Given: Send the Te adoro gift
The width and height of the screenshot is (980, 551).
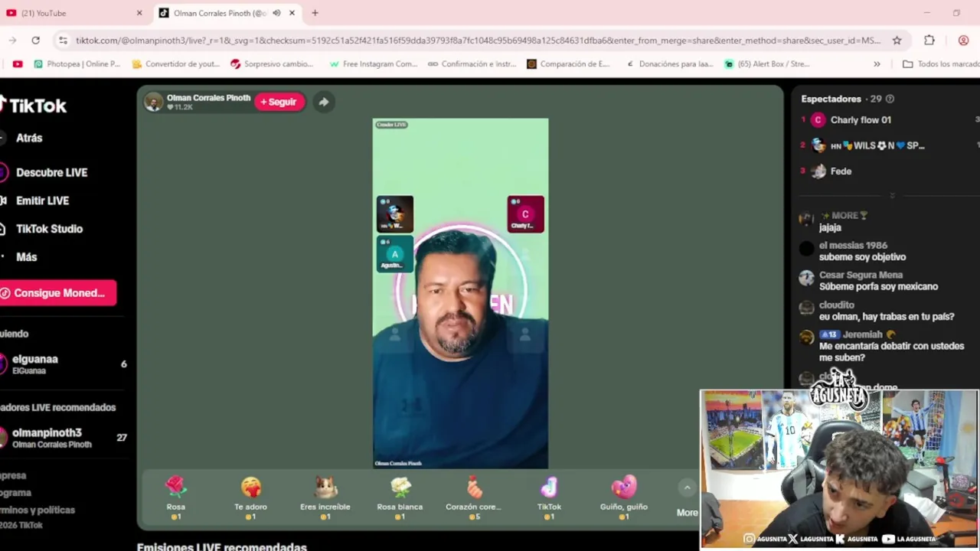Looking at the screenshot, I should [250, 497].
